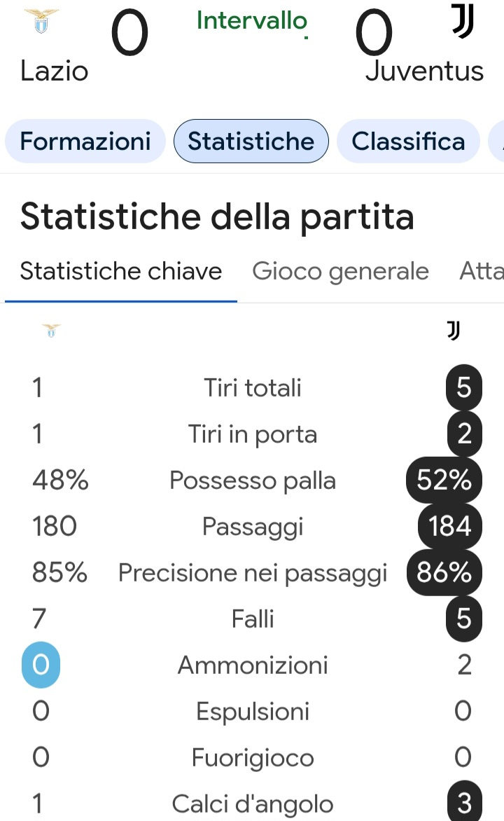
Task: Click small Juventus logo above stats column
Action: tap(453, 331)
